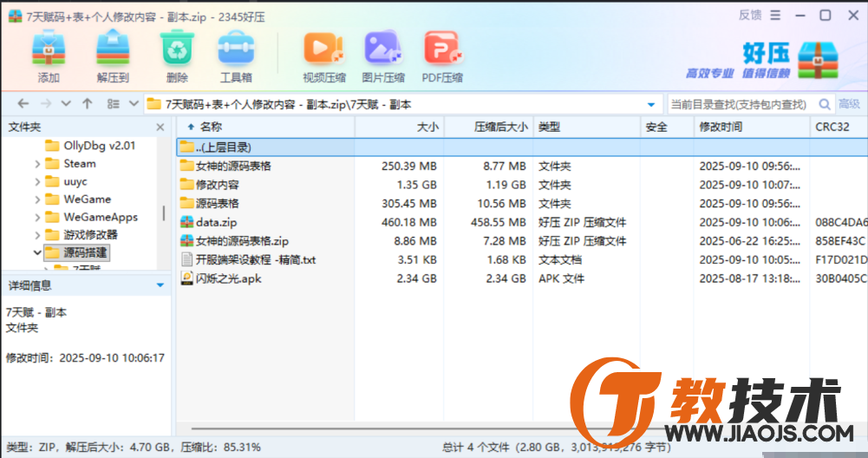Expand the Steam folder in tree

pos(37,163)
